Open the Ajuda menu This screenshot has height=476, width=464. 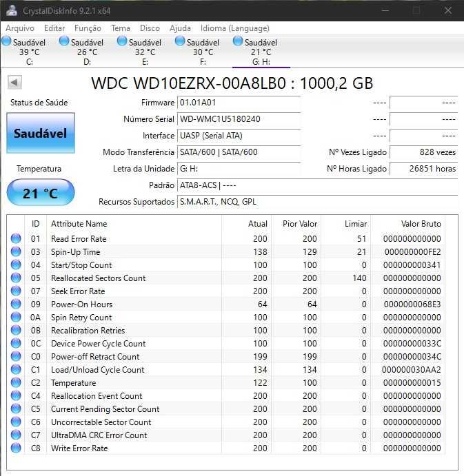pos(180,28)
